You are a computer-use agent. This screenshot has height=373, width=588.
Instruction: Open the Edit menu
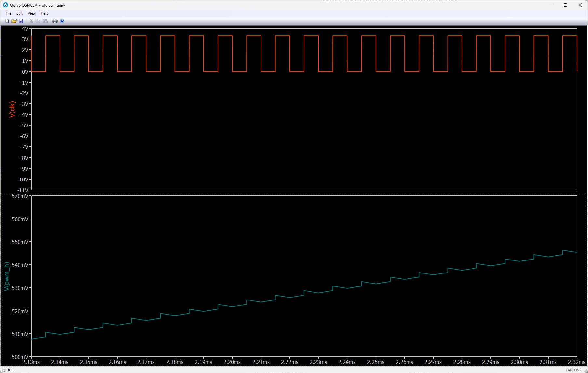20,13
